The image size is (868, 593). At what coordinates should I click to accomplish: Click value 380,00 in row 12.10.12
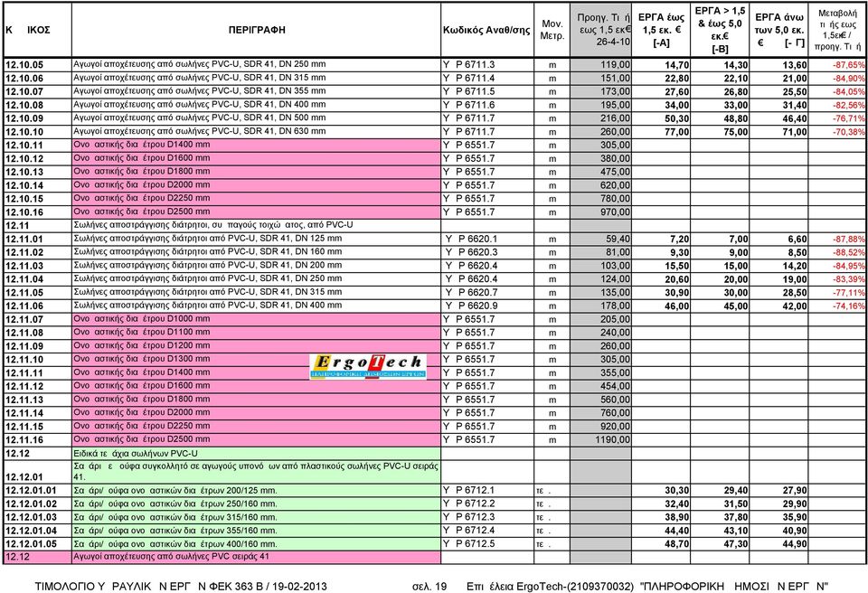[615, 158]
